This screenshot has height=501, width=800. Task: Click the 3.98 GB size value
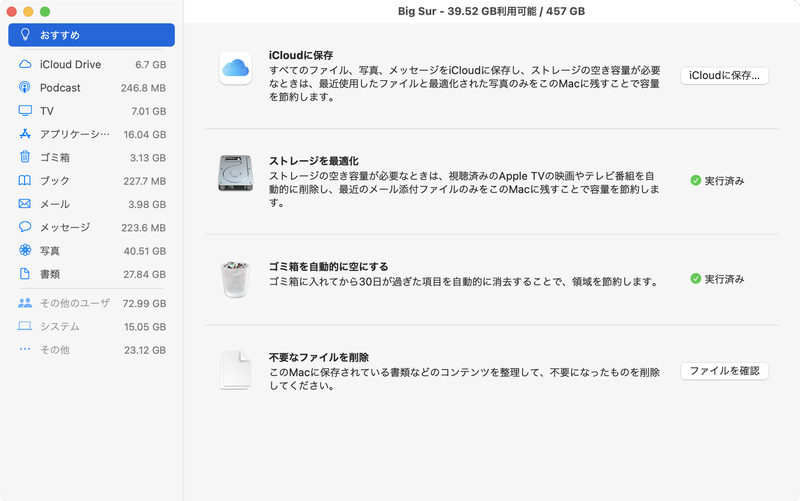click(x=147, y=205)
